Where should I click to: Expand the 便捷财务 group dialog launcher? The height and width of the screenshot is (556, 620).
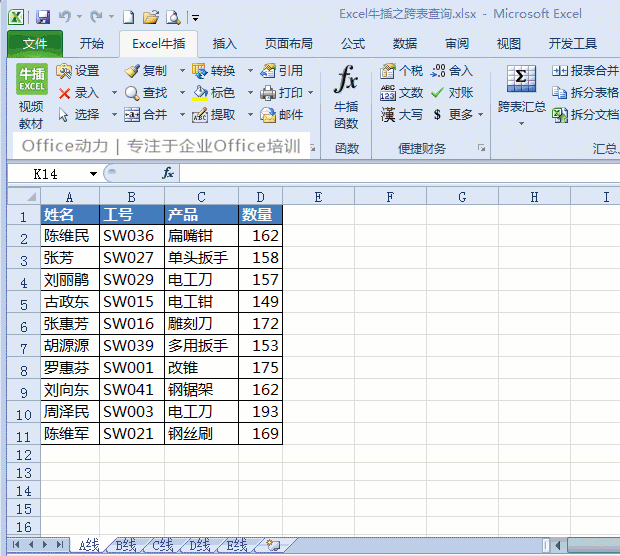pos(481,148)
